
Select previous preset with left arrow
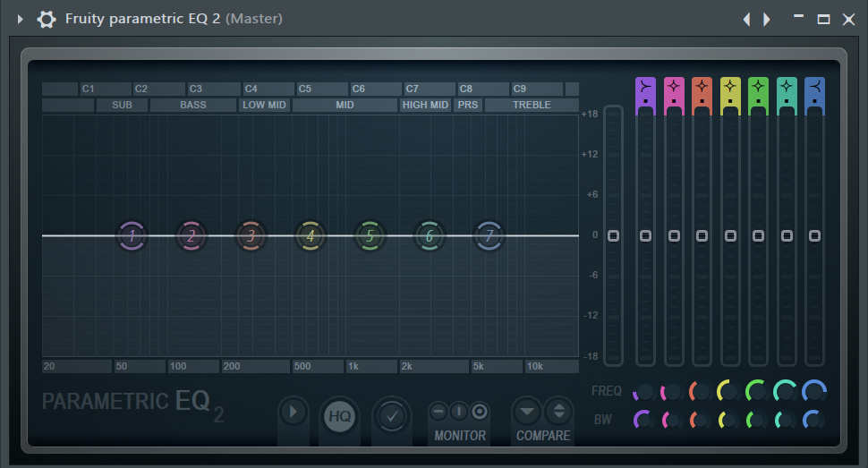tap(747, 20)
